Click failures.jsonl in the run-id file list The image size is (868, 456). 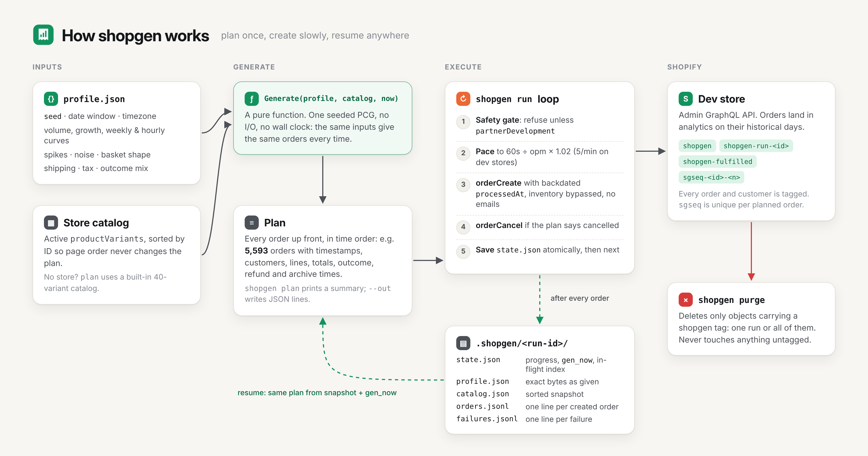coord(487,419)
